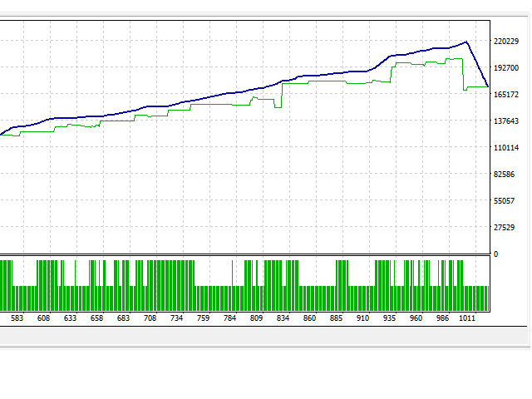532x399 pixels.
Task: Click trade number 885 on x-axis
Action: click(x=336, y=318)
